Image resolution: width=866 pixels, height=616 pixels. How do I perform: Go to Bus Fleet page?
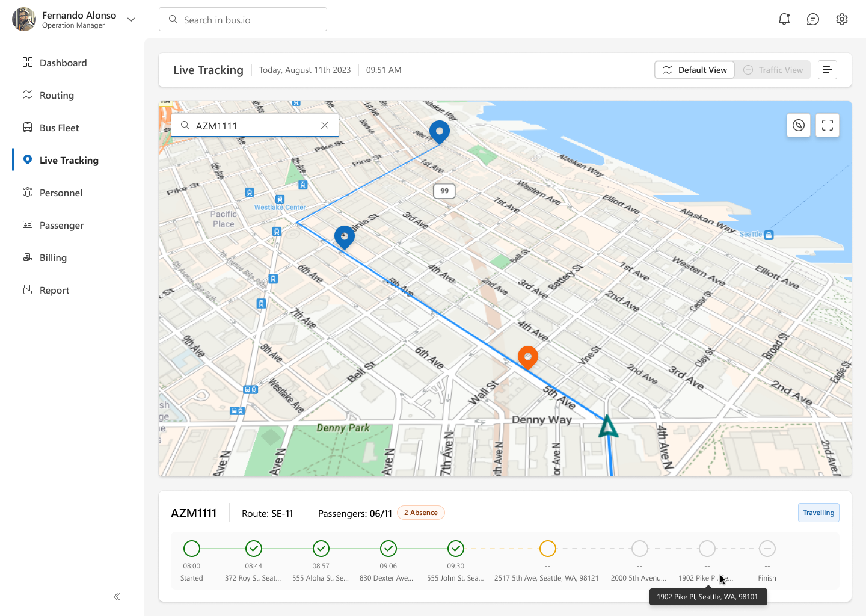[59, 128]
